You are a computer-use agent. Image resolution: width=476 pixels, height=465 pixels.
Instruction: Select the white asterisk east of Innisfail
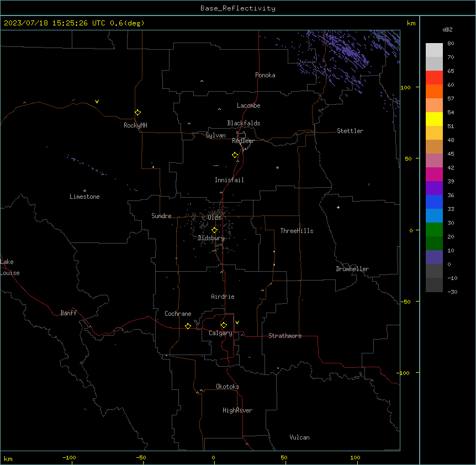click(x=277, y=167)
